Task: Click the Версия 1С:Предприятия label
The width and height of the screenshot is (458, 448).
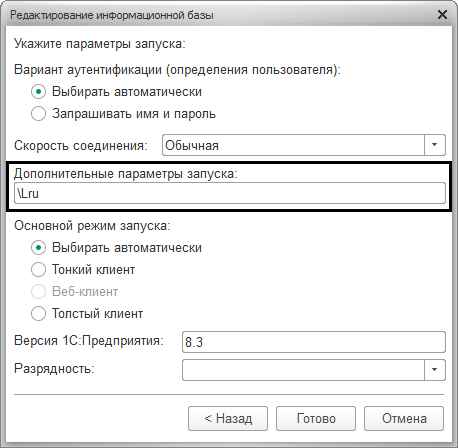Action: point(89,341)
